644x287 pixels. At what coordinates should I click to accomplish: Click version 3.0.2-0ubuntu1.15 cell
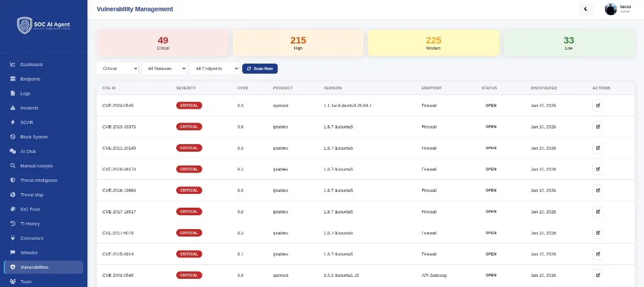[x=341, y=275]
